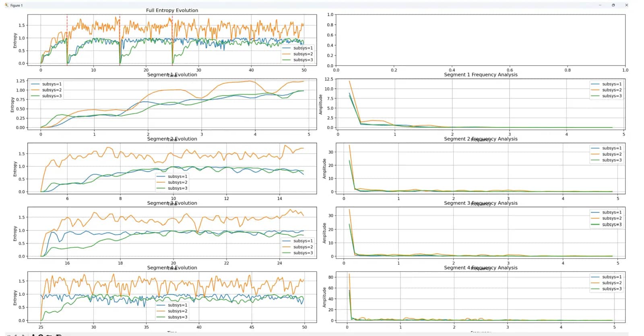The image size is (644, 336).
Task: Go back to previous view arrow
Action: click(16, 335)
